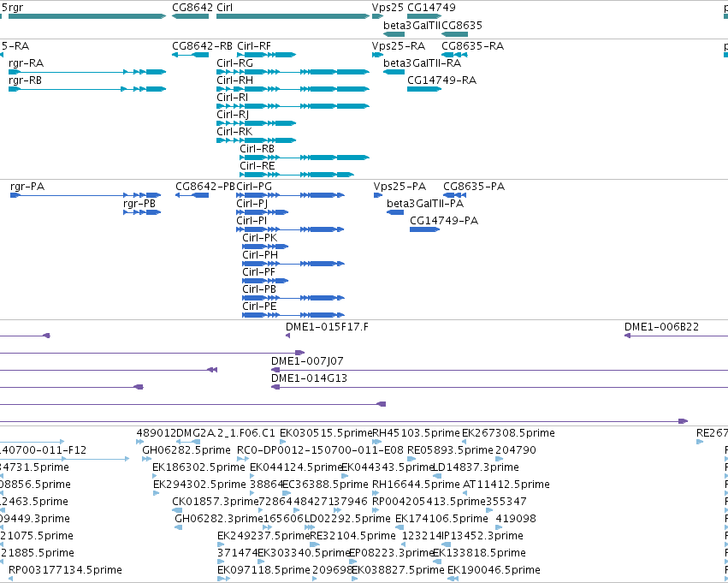Viewport: 728px width, 583px height.
Task: Select the Vps25 gene label
Action: [x=388, y=8]
